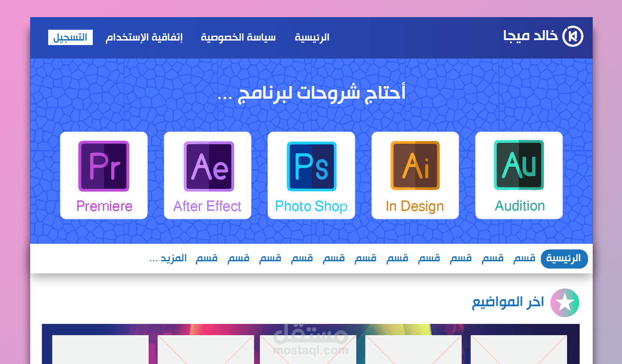Viewport: 622px width, 364px height.
Task: Click the التسجيل register button
Action: click(70, 37)
